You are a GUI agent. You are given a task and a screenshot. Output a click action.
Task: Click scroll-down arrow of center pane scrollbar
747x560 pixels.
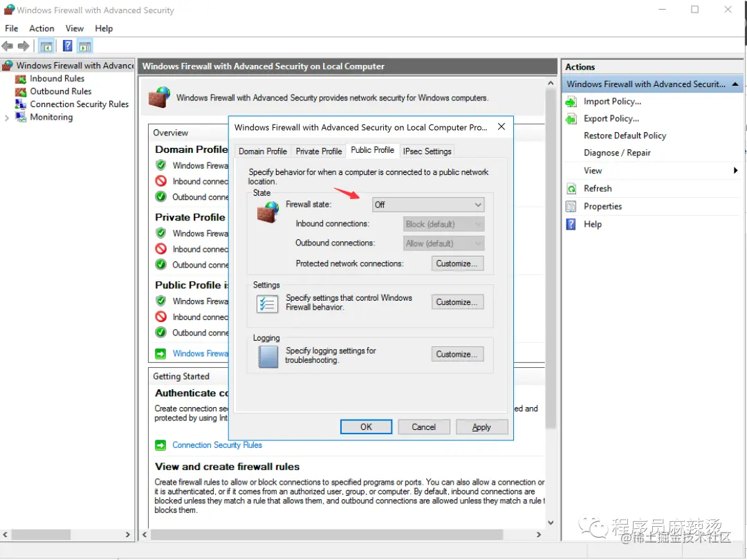click(x=551, y=523)
